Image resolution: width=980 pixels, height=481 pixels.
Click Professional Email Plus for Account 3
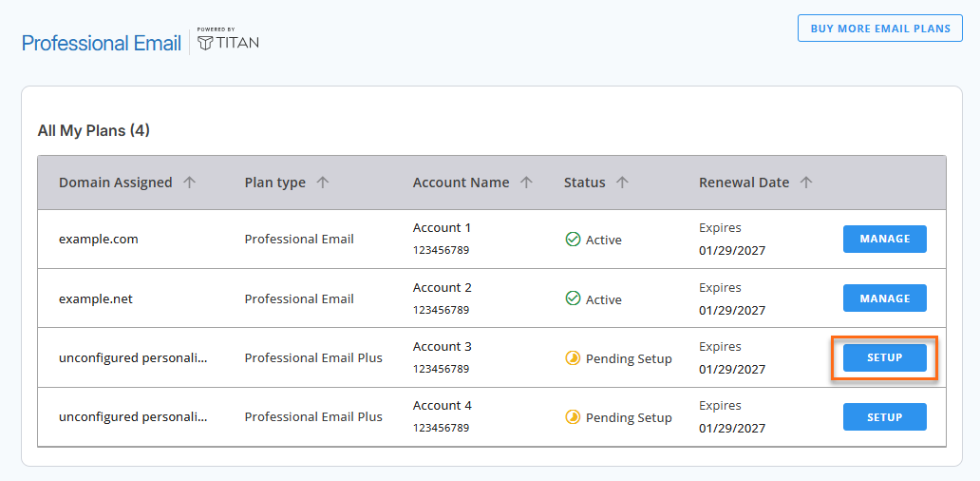pos(313,357)
